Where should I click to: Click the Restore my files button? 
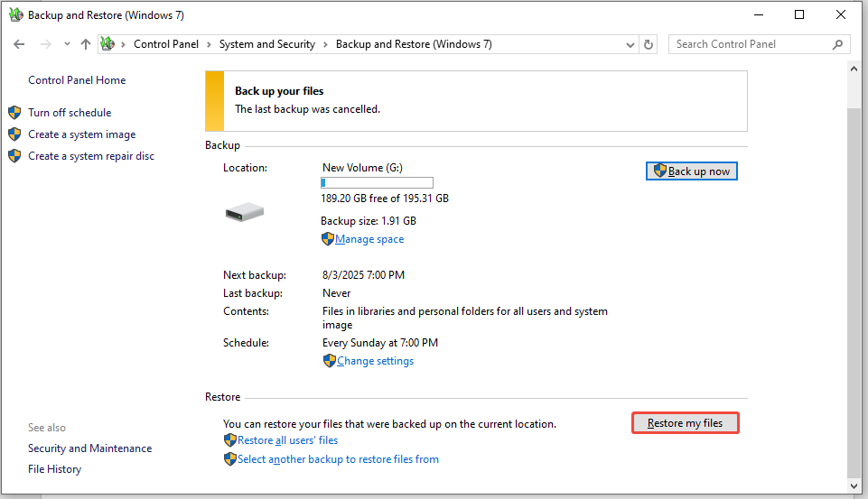685,423
